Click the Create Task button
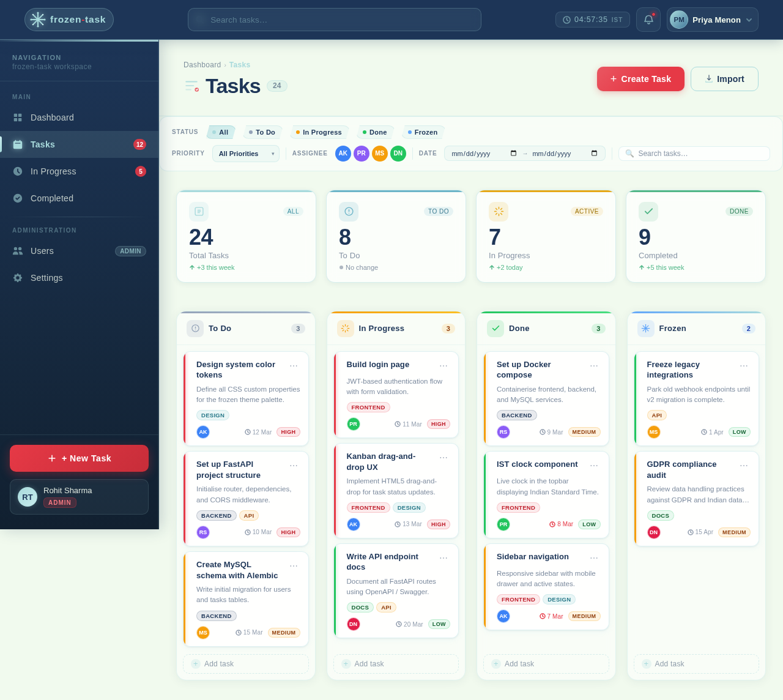The image size is (783, 700). point(640,79)
